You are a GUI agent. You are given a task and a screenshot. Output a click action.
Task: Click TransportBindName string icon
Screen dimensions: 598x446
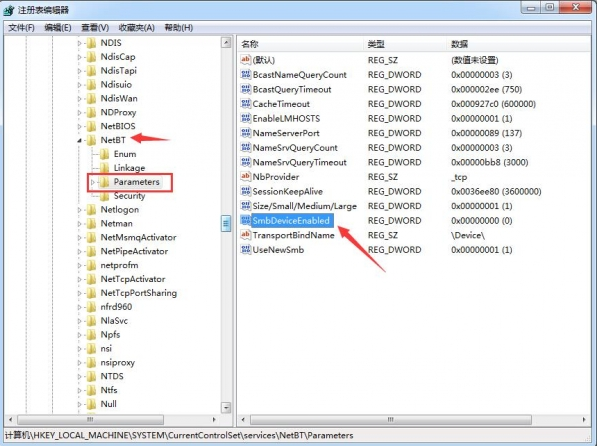pyautogui.click(x=246, y=235)
